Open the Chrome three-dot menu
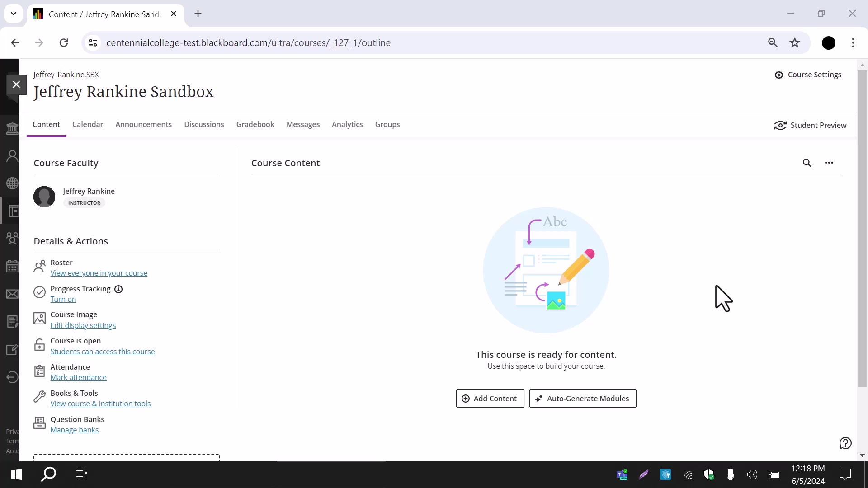 point(853,43)
